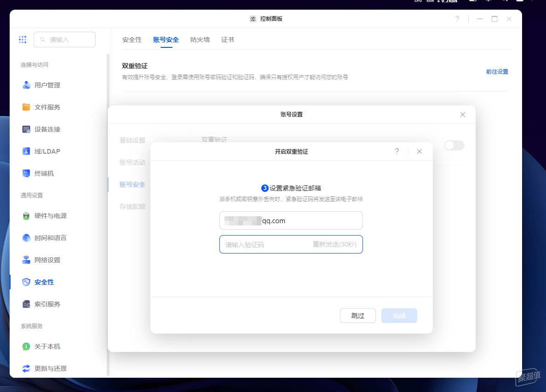Image resolution: width=546 pixels, height=392 pixels.
Task: Select the 关于本机 info icon
Action: click(x=26, y=346)
